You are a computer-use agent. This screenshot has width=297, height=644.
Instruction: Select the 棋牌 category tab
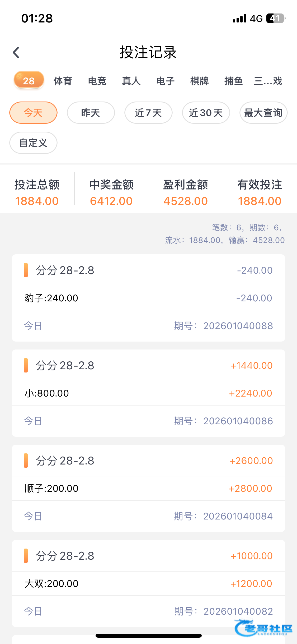(x=200, y=81)
